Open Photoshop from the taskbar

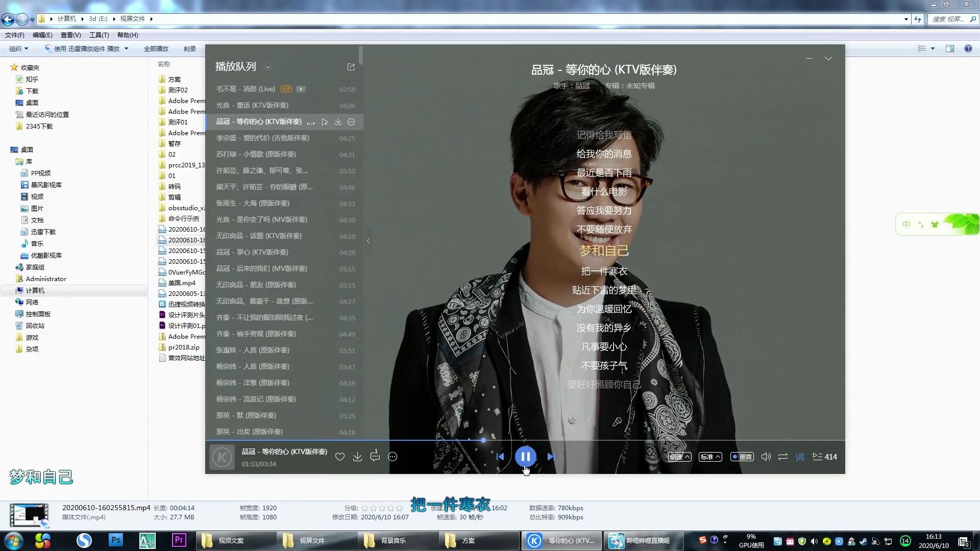click(x=116, y=540)
